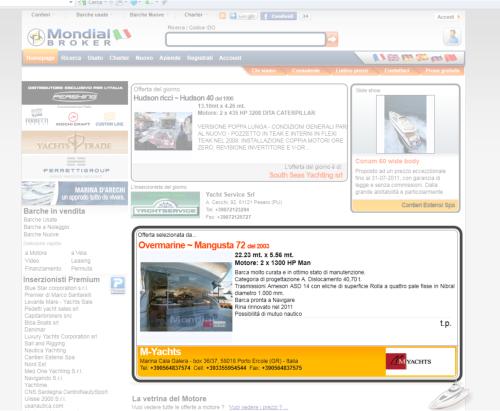Viewport: 500px width, 411px height.
Task: Open South Seas Yachting srl link
Action: (x=306, y=175)
